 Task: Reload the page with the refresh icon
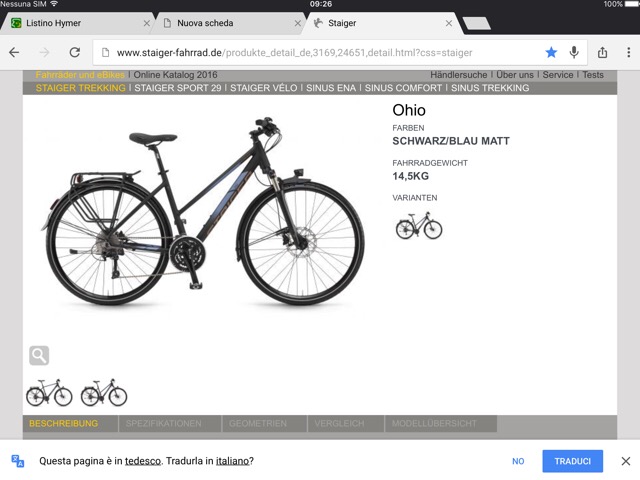tap(74, 52)
